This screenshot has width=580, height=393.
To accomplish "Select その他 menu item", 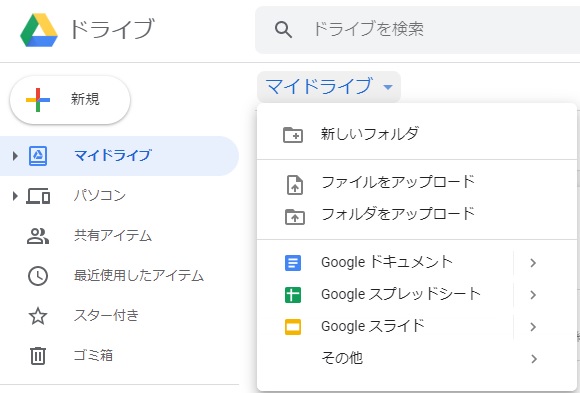I will point(417,359).
